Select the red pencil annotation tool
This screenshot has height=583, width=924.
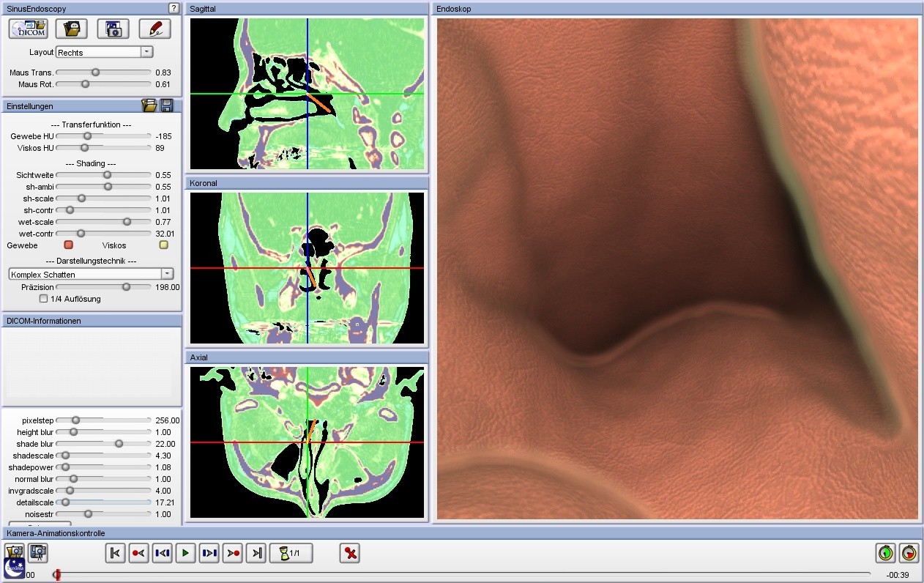[154, 29]
